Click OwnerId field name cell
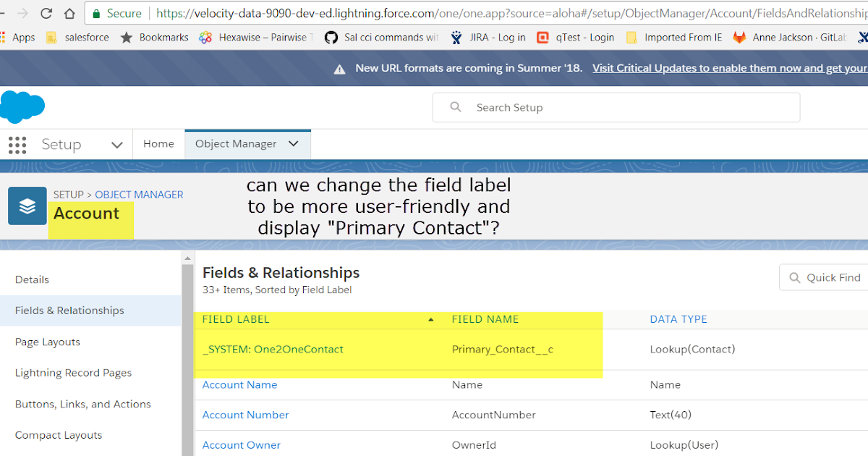Image resolution: width=868 pixels, height=456 pixels. tap(474, 445)
